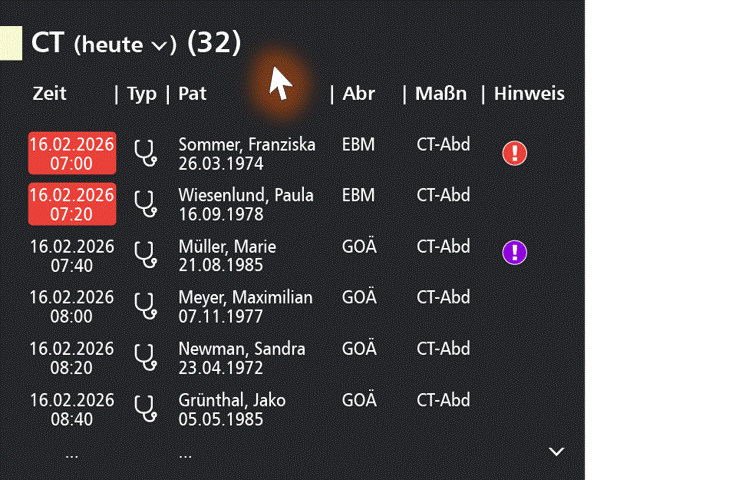Click stethoscope icon for Wiesenlund, Paula
752x480 pixels.
(x=146, y=204)
